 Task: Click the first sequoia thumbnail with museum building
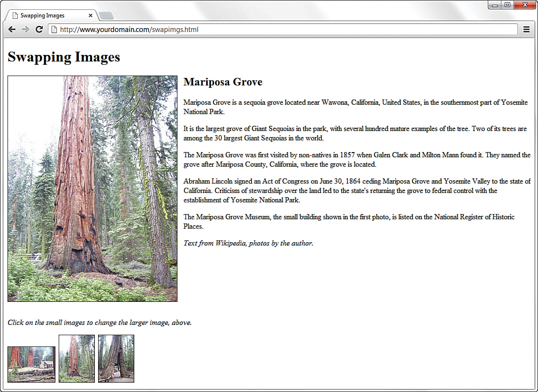[x=31, y=364]
